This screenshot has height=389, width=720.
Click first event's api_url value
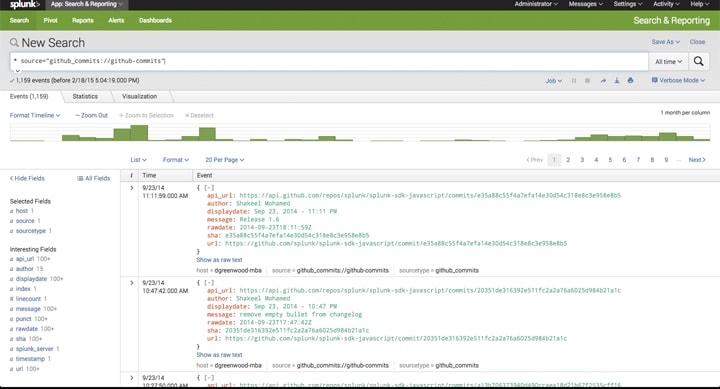pos(430,196)
